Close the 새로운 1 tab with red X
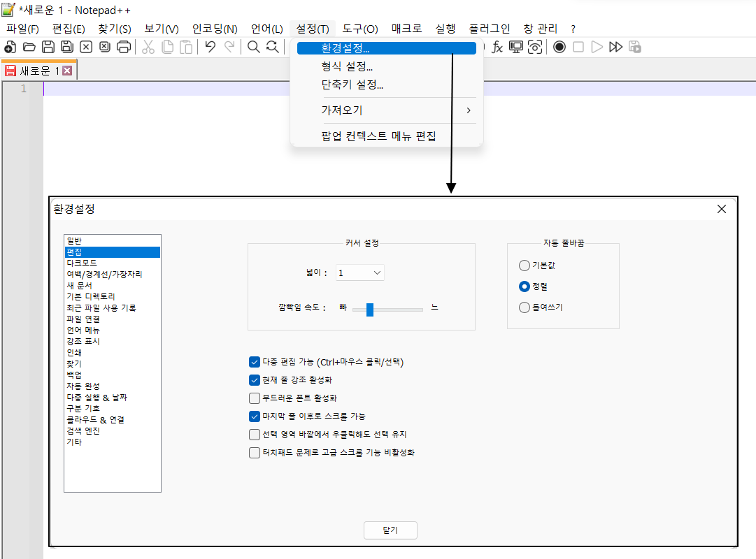This screenshot has width=756, height=559. click(x=68, y=71)
